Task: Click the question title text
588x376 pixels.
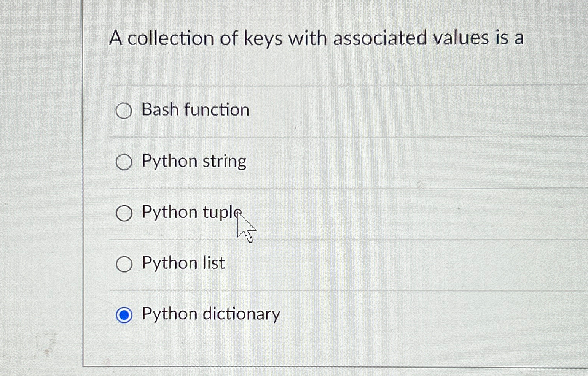Action: (317, 38)
